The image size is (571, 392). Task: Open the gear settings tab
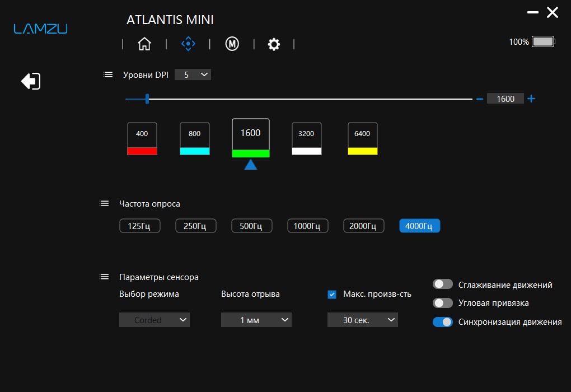pyautogui.click(x=274, y=44)
